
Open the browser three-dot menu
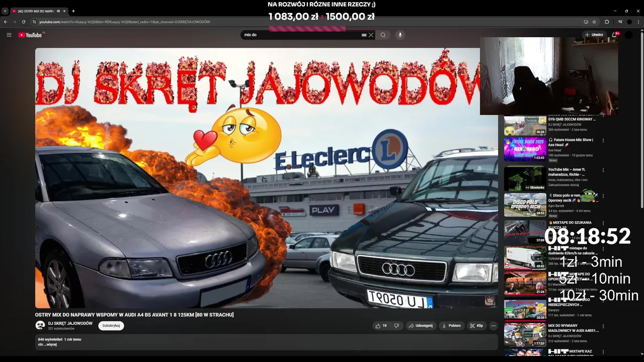(x=638, y=22)
